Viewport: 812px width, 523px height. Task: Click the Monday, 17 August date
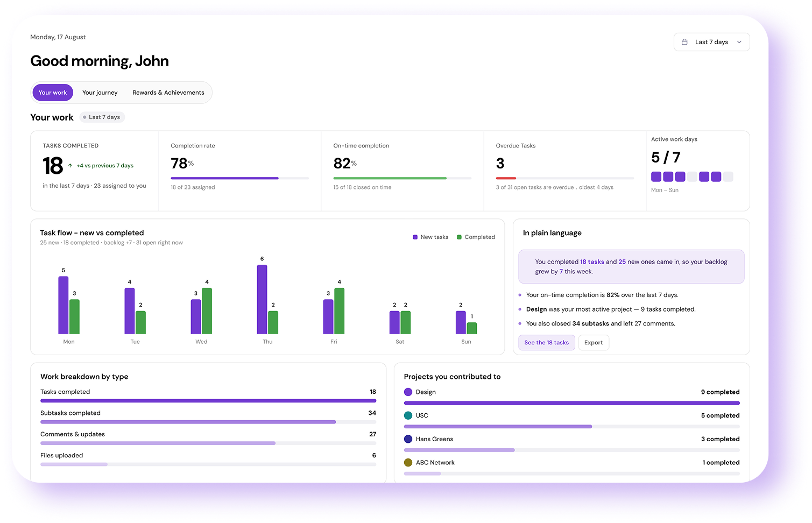58,37
